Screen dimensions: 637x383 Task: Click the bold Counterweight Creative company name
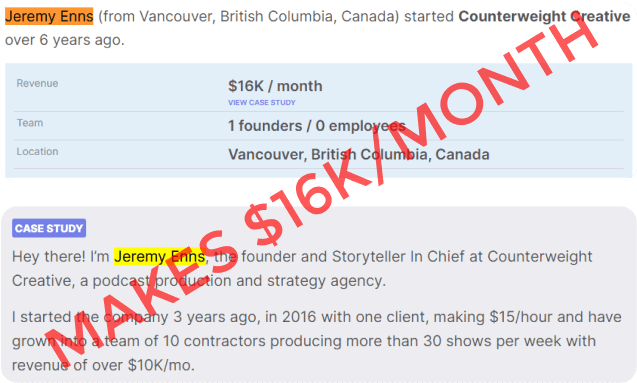(x=544, y=16)
